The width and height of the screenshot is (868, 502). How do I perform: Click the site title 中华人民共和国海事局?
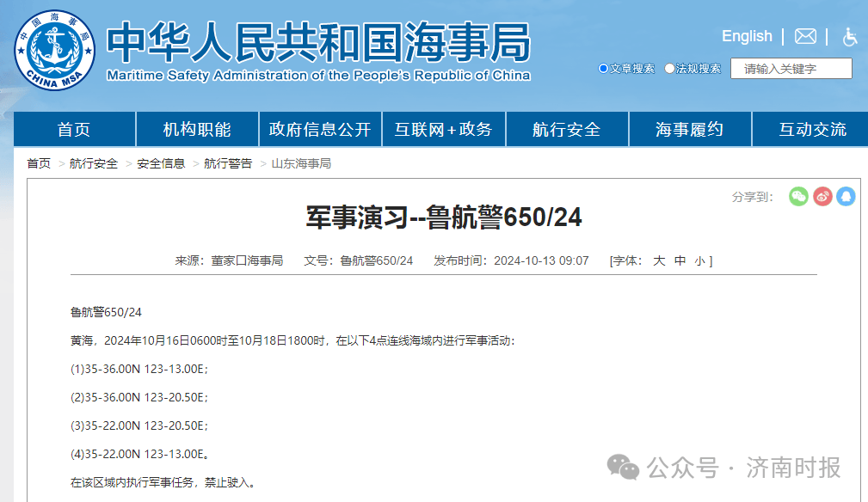318,43
